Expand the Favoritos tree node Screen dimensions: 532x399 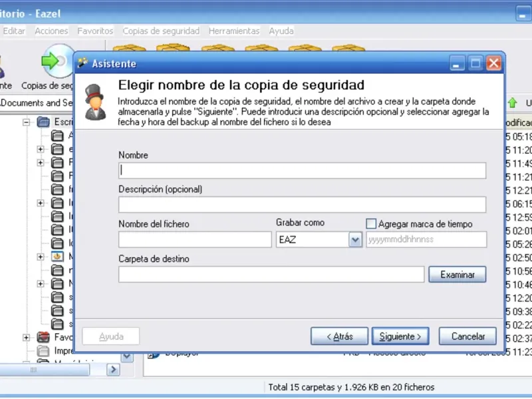26,337
